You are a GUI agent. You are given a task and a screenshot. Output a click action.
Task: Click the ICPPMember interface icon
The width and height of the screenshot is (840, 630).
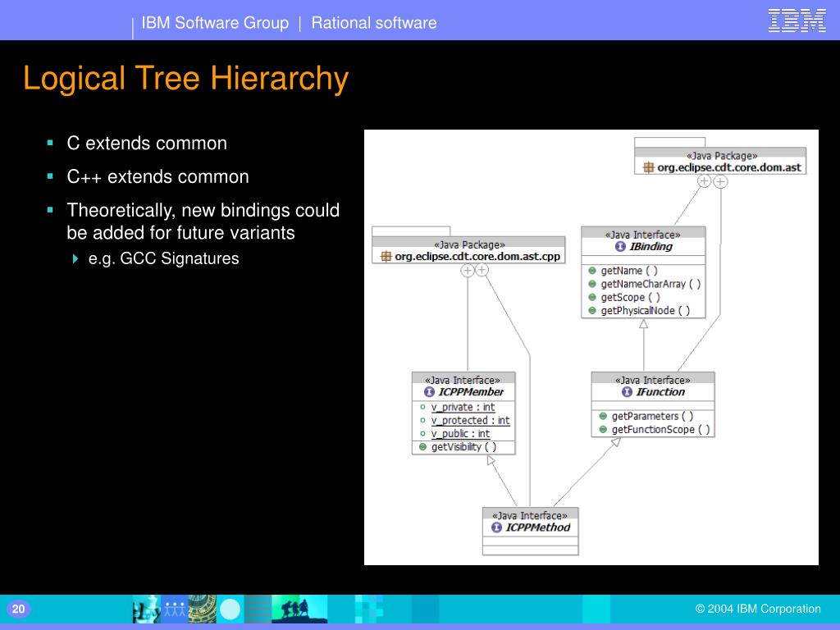tap(429, 391)
